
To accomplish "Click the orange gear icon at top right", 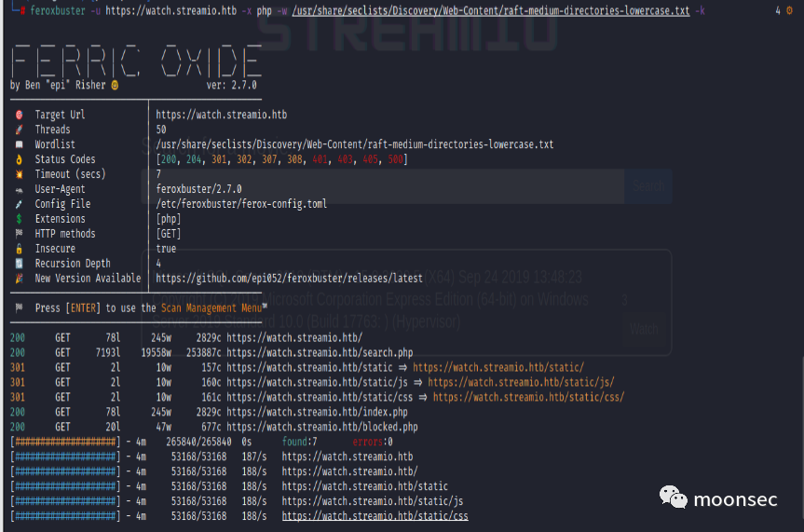I will pyautogui.click(x=789, y=10).
